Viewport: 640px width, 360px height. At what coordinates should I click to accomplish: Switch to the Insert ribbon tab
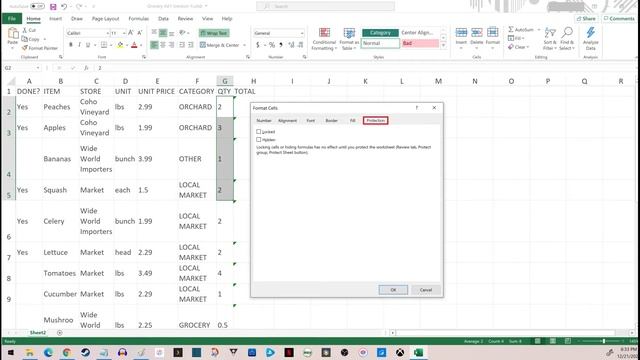(56, 19)
